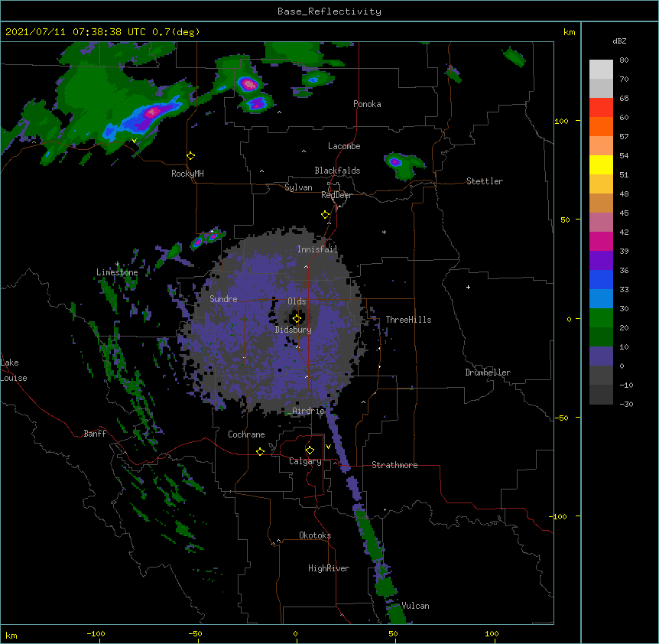Click the yellow diamond marker near RockyMH
The width and height of the screenshot is (659, 644).
(x=191, y=156)
